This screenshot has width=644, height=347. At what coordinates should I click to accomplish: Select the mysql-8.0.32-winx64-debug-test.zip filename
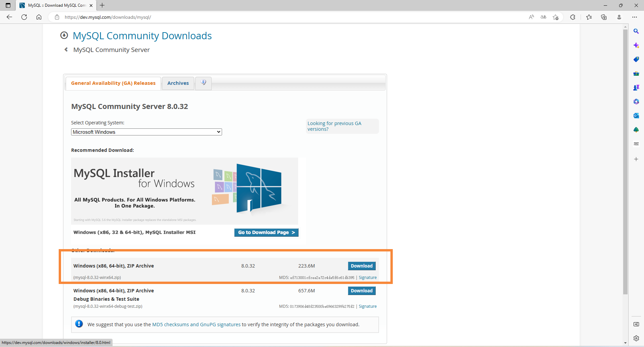tap(108, 306)
